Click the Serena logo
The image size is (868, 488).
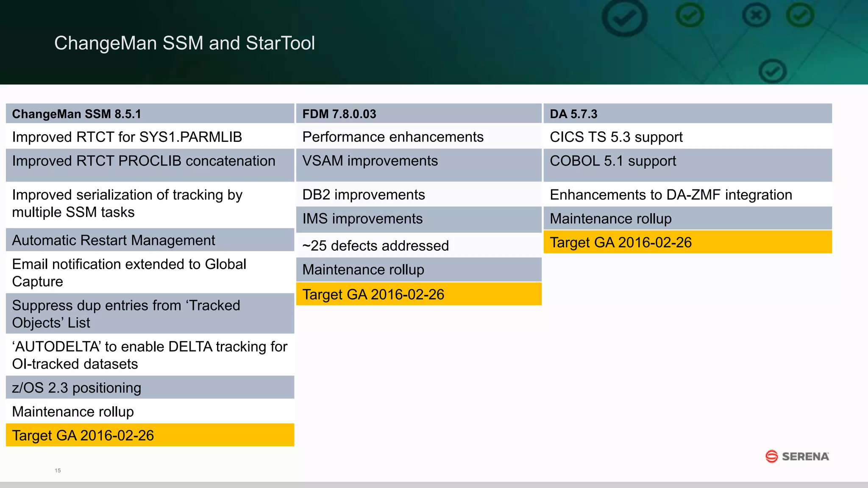point(797,456)
